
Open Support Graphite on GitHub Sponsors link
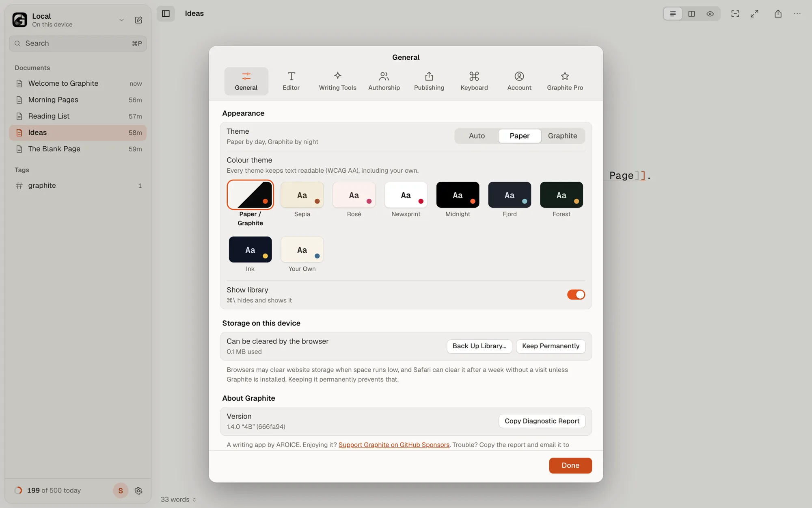point(394,445)
